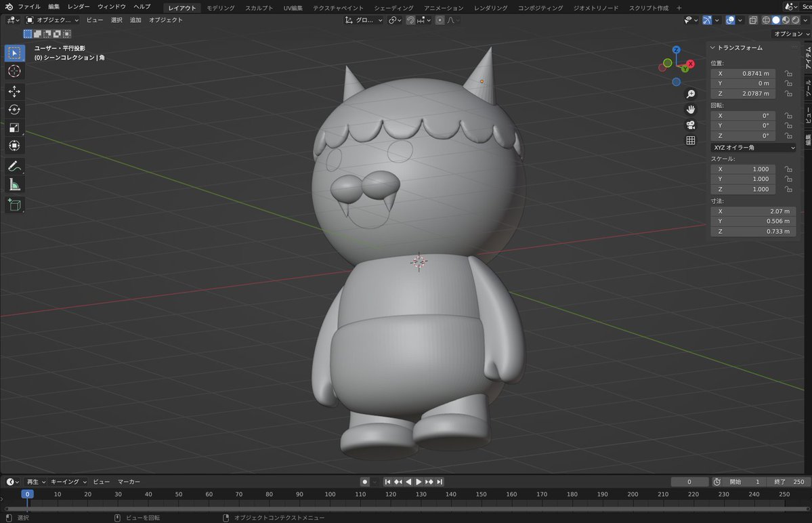Toggle overlays display button

[x=730, y=20]
